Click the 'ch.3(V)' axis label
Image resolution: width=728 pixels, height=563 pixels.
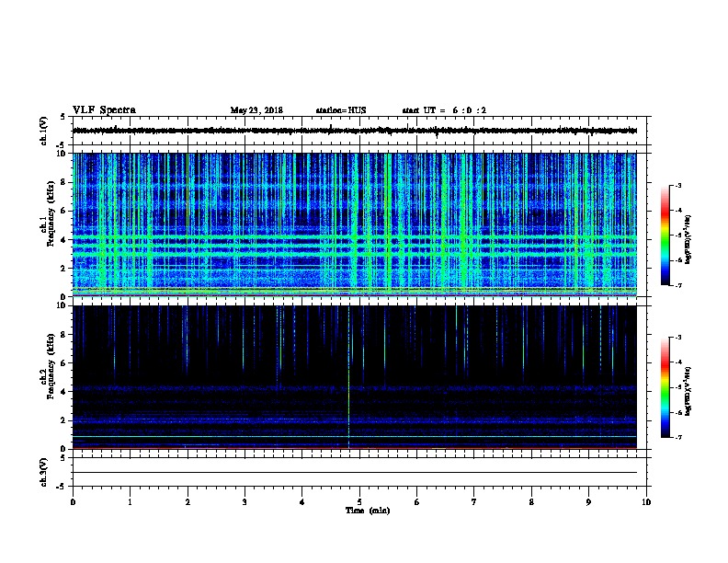coord(44,472)
